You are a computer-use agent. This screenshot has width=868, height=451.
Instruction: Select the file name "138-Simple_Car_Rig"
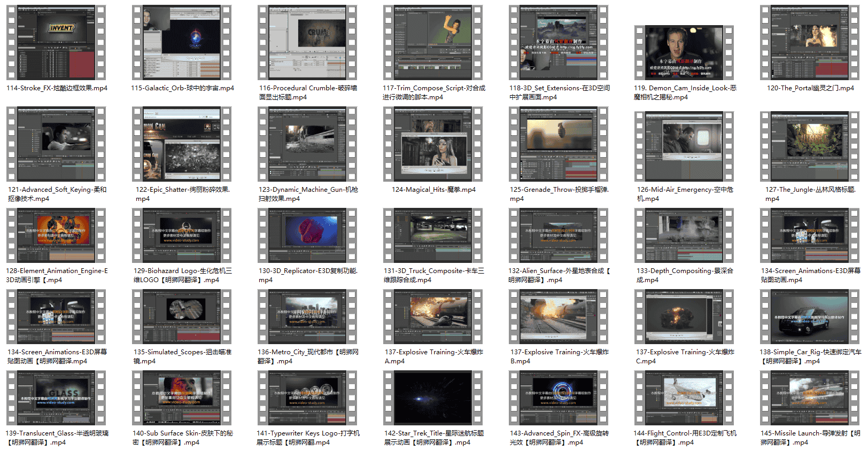click(x=811, y=356)
